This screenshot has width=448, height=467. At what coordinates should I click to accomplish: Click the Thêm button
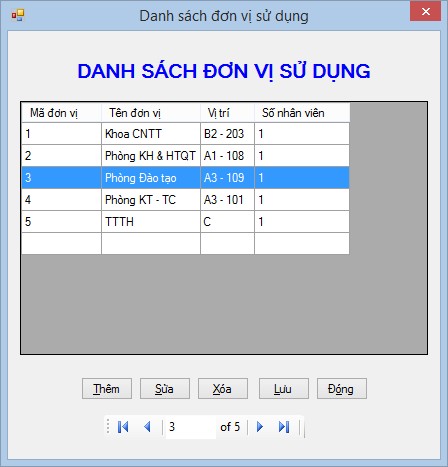[x=107, y=389]
